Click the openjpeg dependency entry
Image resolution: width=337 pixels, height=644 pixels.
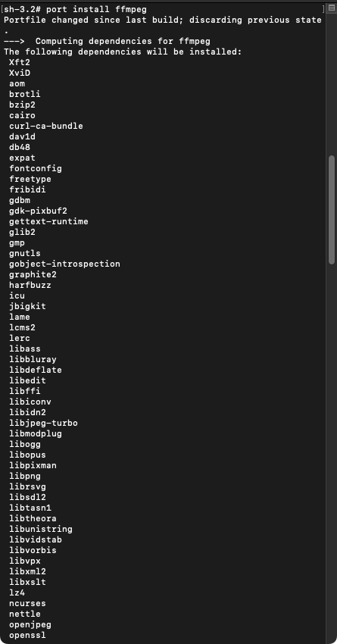[x=30, y=625]
